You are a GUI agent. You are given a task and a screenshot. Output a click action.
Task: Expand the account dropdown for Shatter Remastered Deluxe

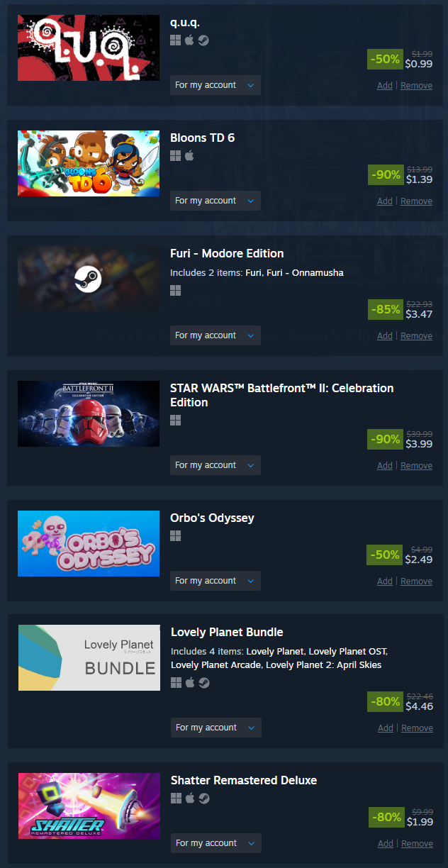pyautogui.click(x=216, y=843)
